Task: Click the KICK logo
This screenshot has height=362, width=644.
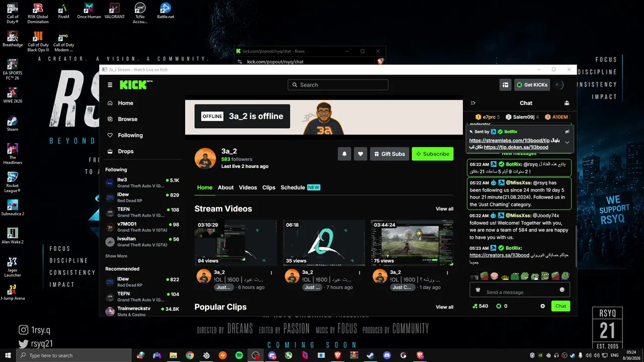Action: (135, 85)
